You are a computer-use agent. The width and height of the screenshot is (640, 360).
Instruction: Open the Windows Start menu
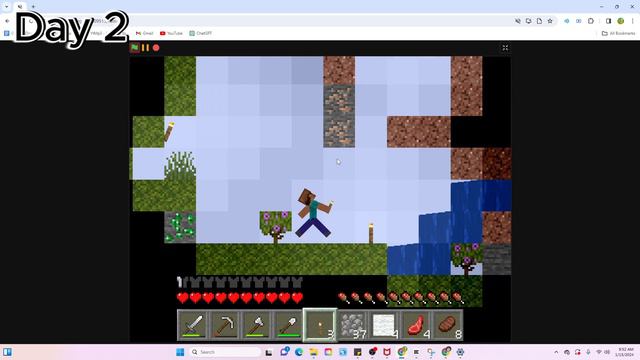pos(180,352)
